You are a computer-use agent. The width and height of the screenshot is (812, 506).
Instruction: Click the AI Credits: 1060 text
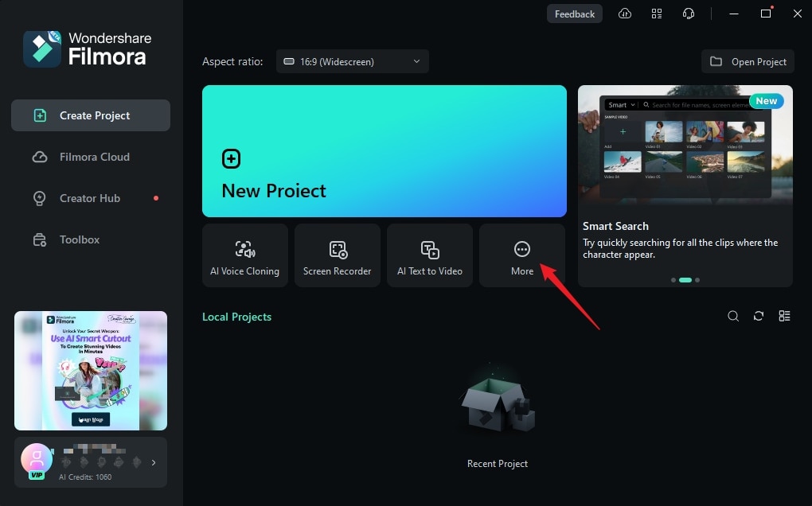[85, 477]
